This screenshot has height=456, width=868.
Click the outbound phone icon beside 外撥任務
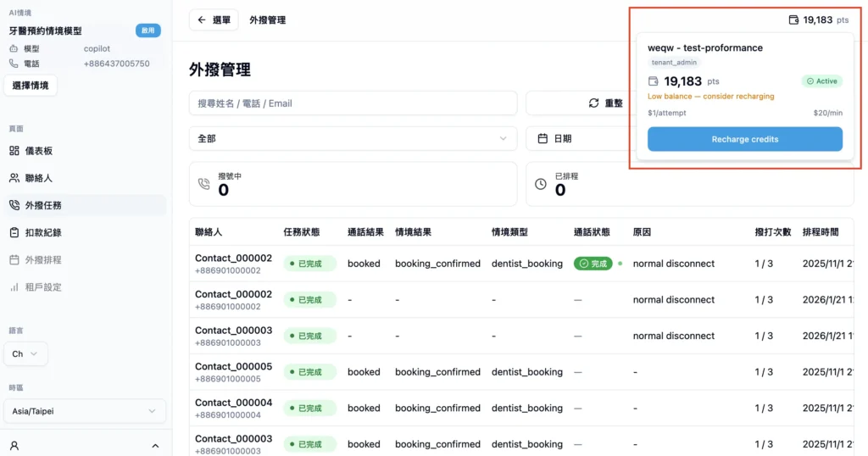coord(14,205)
